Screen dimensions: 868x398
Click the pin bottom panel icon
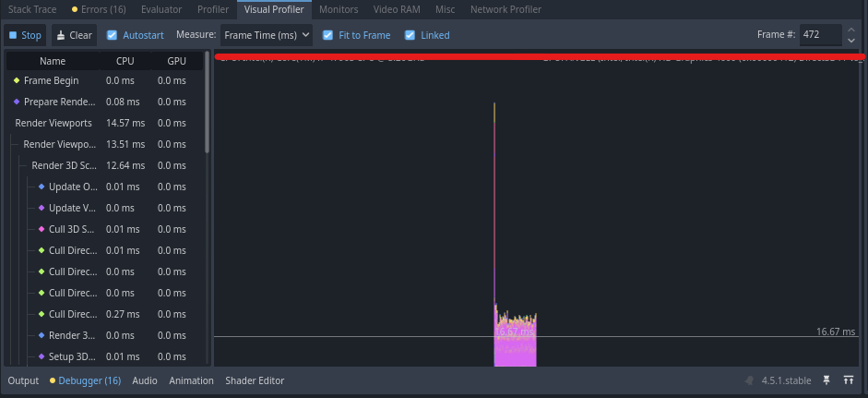coord(827,380)
